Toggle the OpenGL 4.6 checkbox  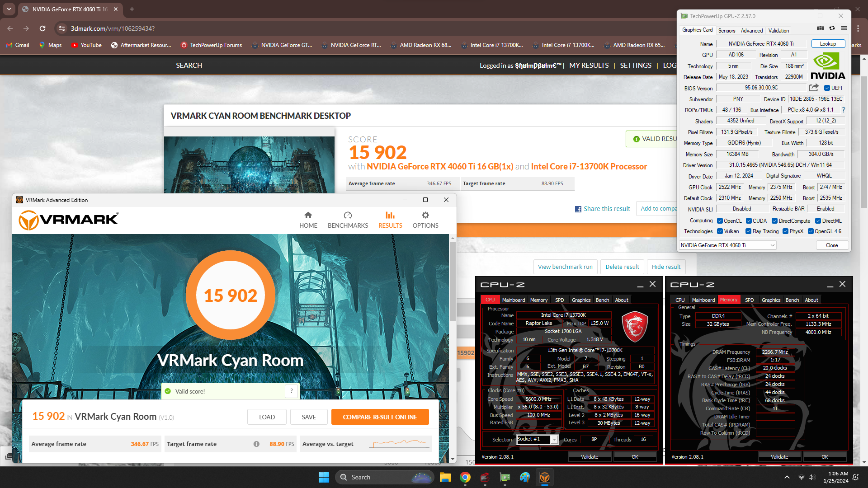pyautogui.click(x=811, y=231)
